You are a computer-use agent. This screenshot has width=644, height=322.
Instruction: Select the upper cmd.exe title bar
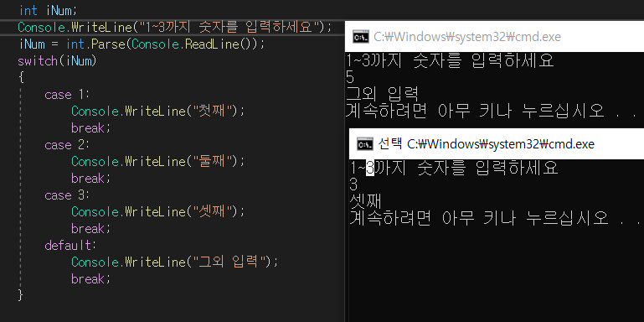coord(494,37)
